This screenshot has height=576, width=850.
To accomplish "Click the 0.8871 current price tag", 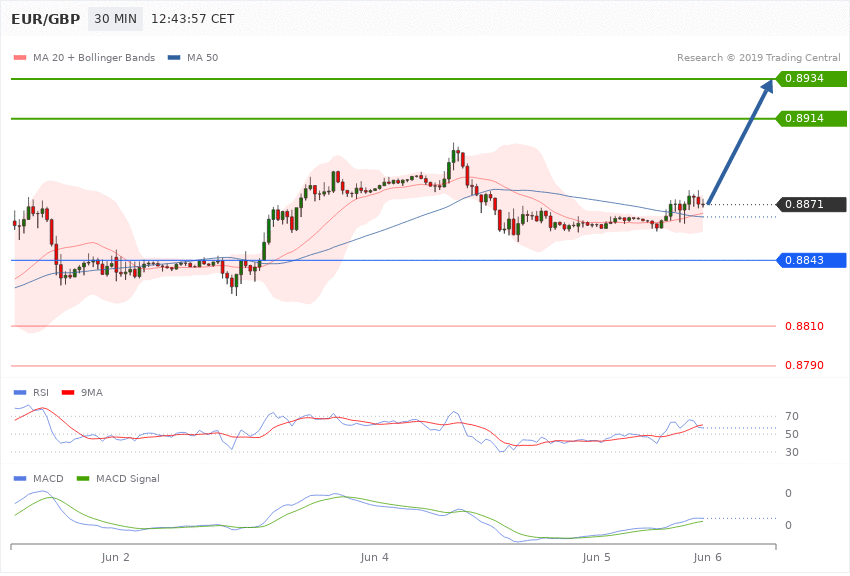I will (x=812, y=204).
